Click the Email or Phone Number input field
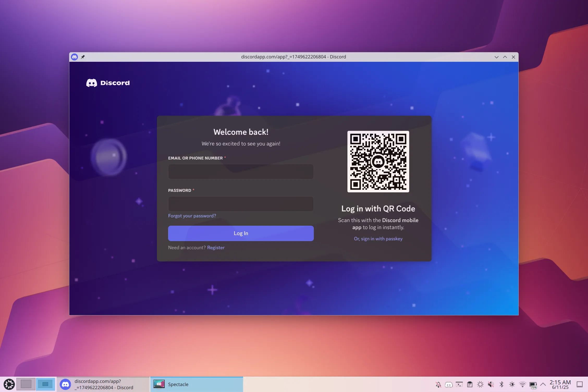Screen dimensions: 588x392 241,171
